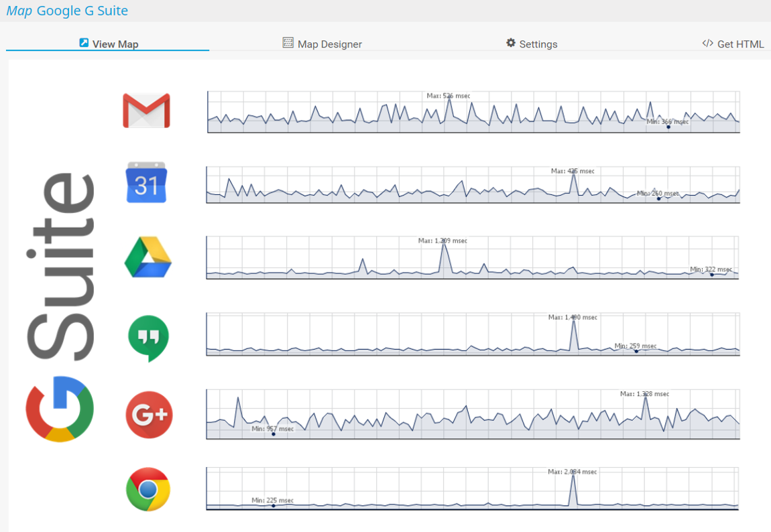Click the colorful Google G logo

pos(60,409)
